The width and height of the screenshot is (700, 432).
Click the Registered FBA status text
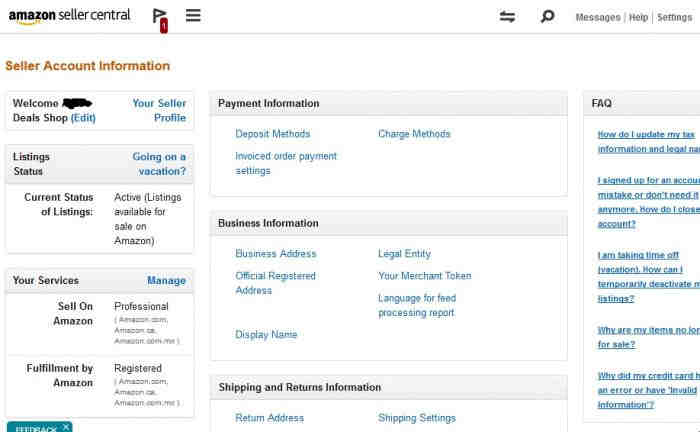coord(138,369)
